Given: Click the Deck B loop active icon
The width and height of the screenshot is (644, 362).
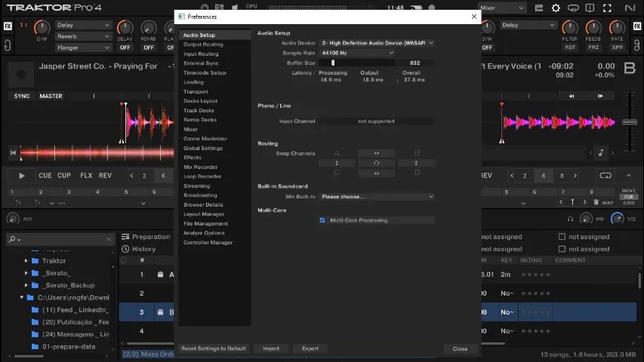Looking at the screenshot, I should (x=605, y=175).
